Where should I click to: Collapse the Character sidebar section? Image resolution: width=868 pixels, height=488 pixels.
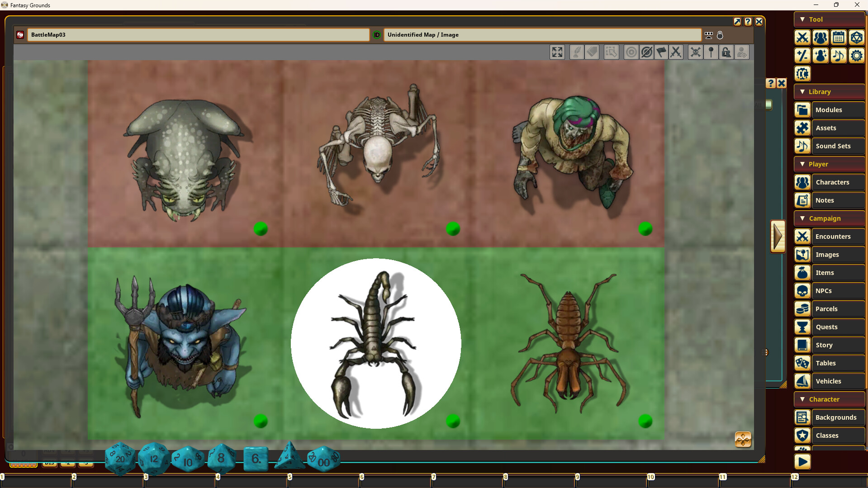coord(830,399)
